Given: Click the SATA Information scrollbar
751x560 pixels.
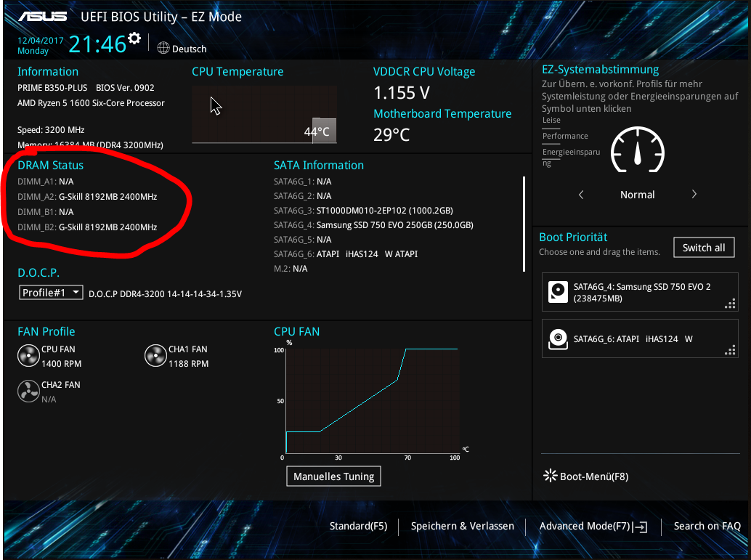Looking at the screenshot, I should [524, 224].
